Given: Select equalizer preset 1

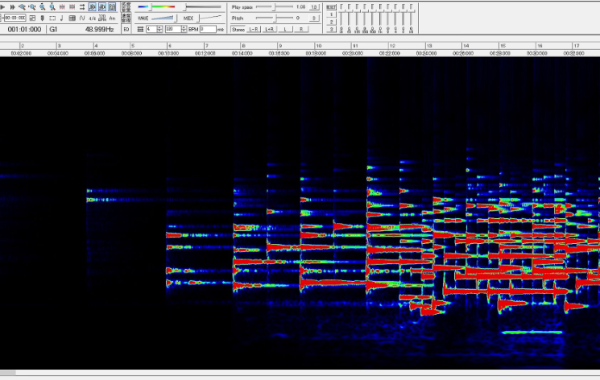Looking at the screenshot, I should [331, 15].
